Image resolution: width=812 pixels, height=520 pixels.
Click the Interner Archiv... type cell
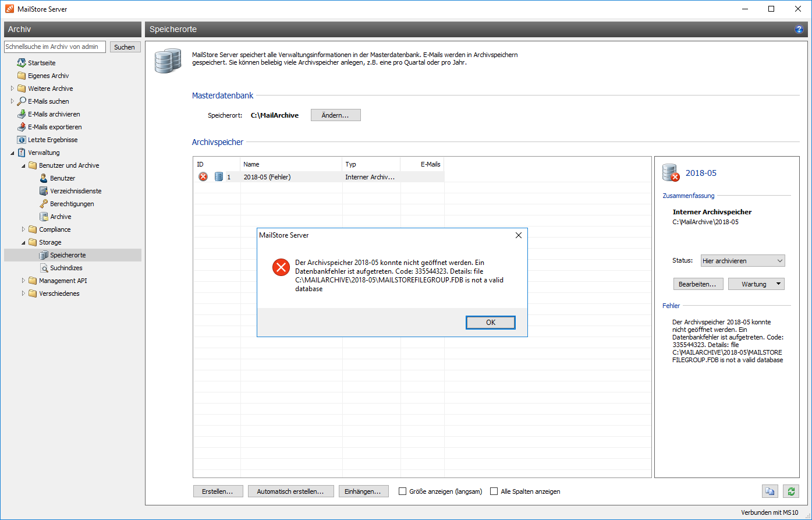370,177
